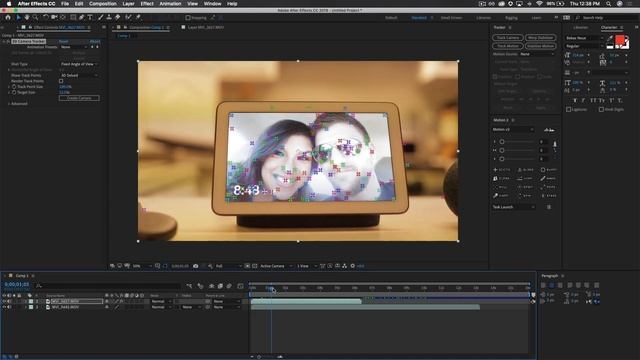
Task: Open the Show Track Points dropdown
Action: point(79,76)
